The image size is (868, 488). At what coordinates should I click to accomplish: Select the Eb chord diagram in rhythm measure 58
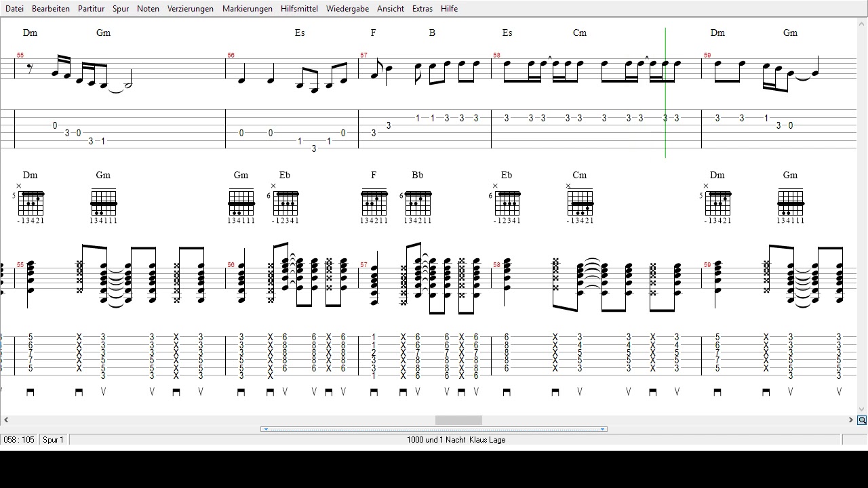coord(506,203)
